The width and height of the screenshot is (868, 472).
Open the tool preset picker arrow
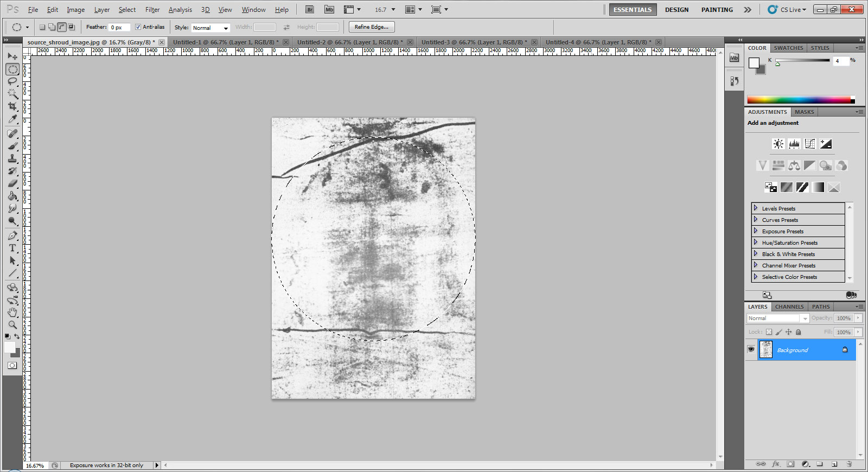(27, 27)
